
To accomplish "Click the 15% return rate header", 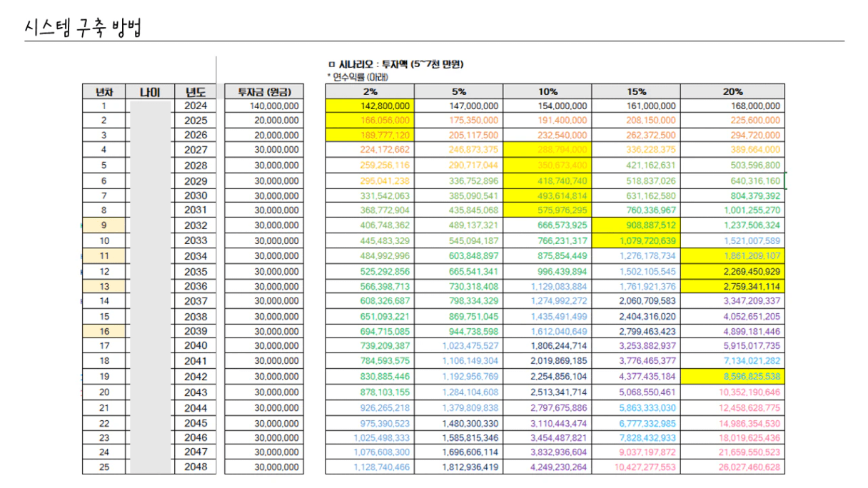I will tap(635, 91).
